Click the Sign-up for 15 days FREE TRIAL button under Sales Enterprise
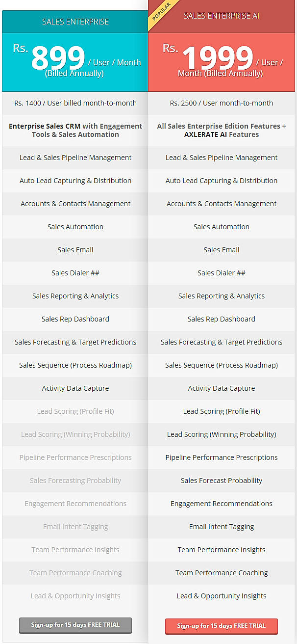This screenshot has height=644, width=297. 75,625
